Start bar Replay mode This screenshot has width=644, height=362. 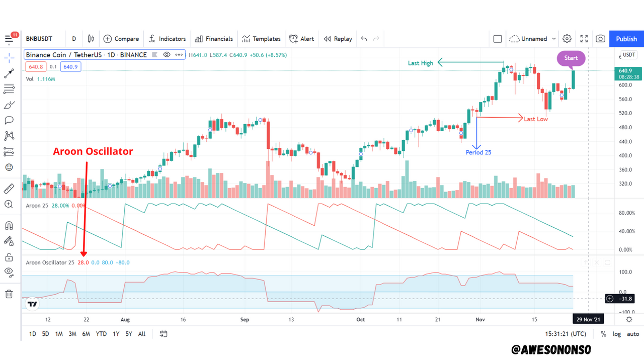pos(338,39)
